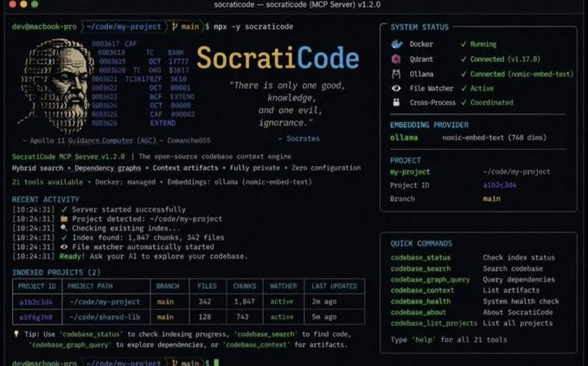The height and width of the screenshot is (366, 588).
Task: Click project ID a1b2c3d4 in table
Action: click(36, 302)
